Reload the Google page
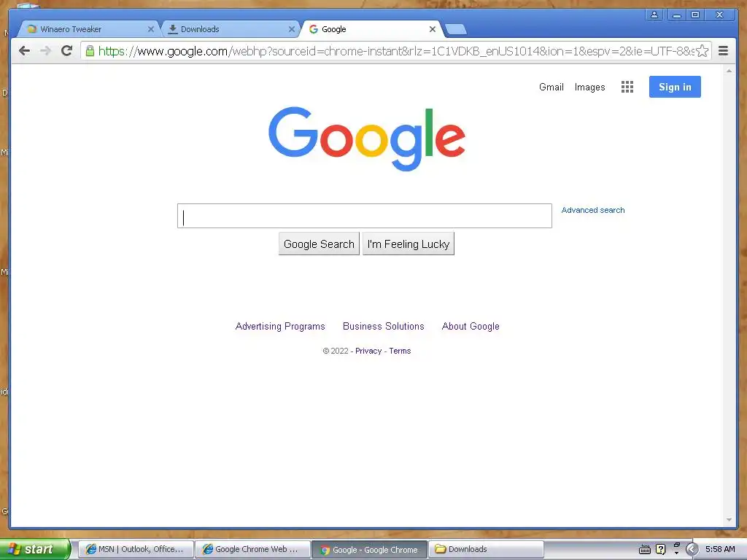 66,50
